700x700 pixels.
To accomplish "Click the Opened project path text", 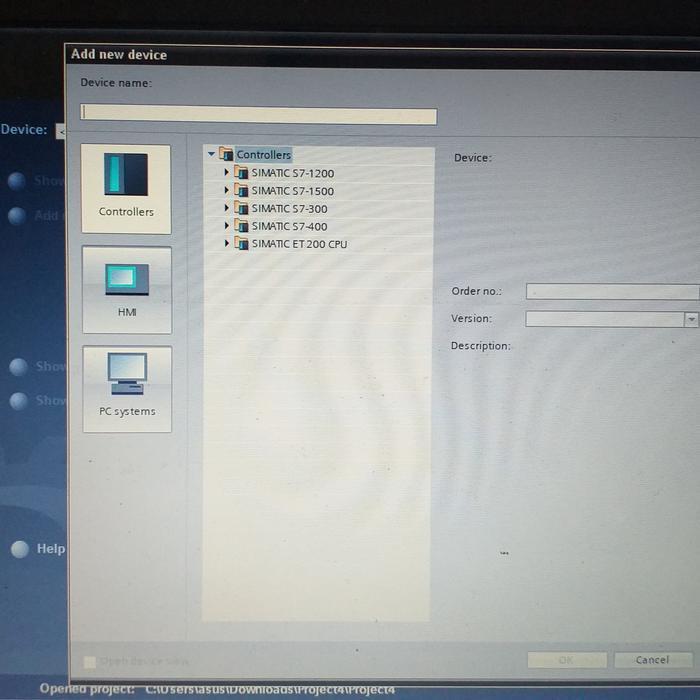I will (270, 690).
